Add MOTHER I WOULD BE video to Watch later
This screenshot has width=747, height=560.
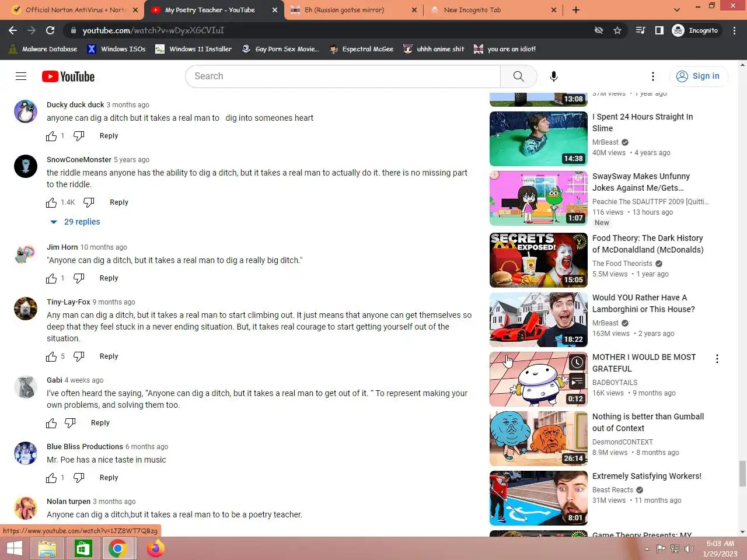[x=577, y=363]
